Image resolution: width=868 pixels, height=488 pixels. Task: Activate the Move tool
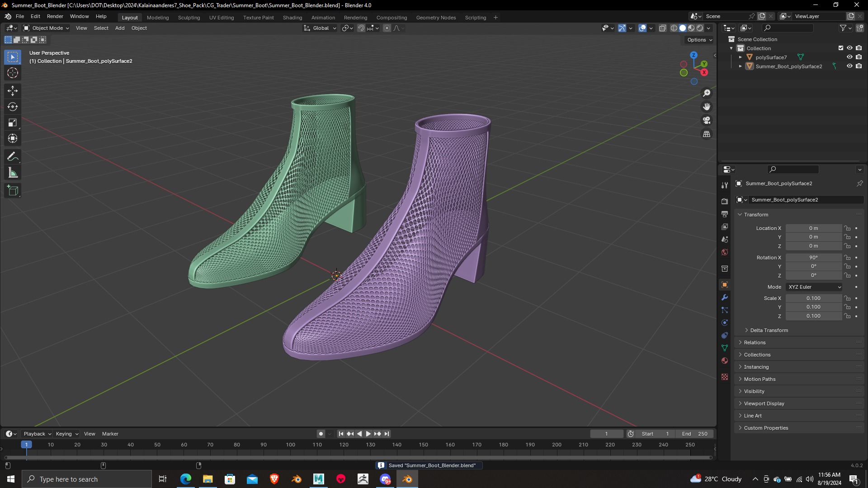[13, 91]
